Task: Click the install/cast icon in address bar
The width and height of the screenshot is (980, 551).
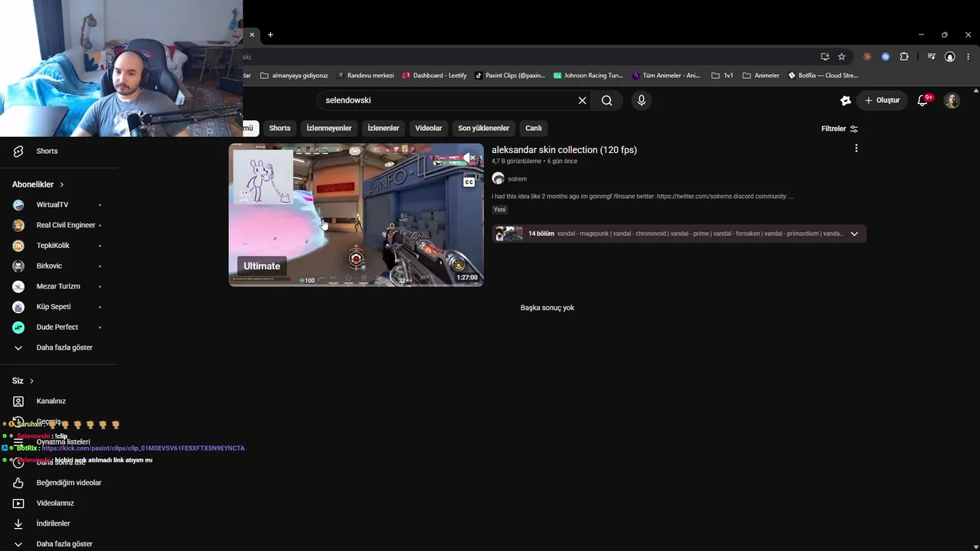Action: (825, 57)
